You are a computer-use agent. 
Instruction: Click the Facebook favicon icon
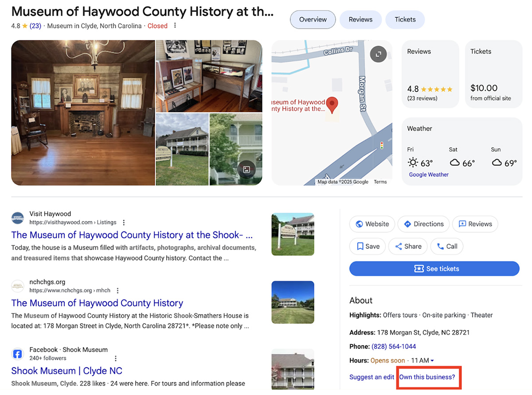(17, 354)
